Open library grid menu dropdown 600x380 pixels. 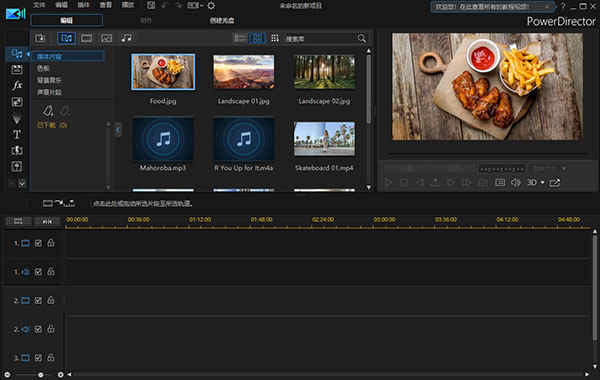(x=275, y=38)
